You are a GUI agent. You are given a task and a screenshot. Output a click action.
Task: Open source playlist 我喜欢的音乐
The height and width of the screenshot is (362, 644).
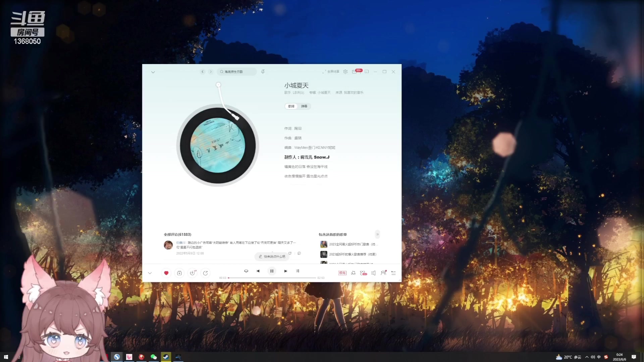click(354, 93)
